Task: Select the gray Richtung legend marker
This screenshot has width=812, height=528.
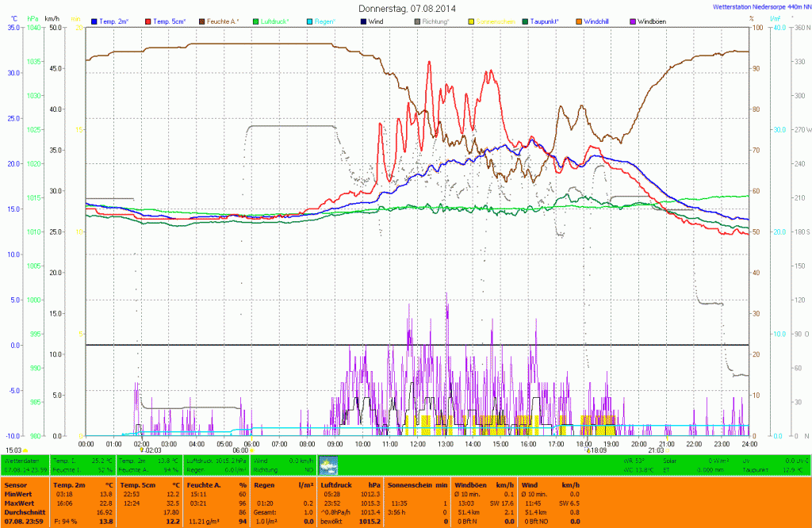Action: [x=418, y=21]
